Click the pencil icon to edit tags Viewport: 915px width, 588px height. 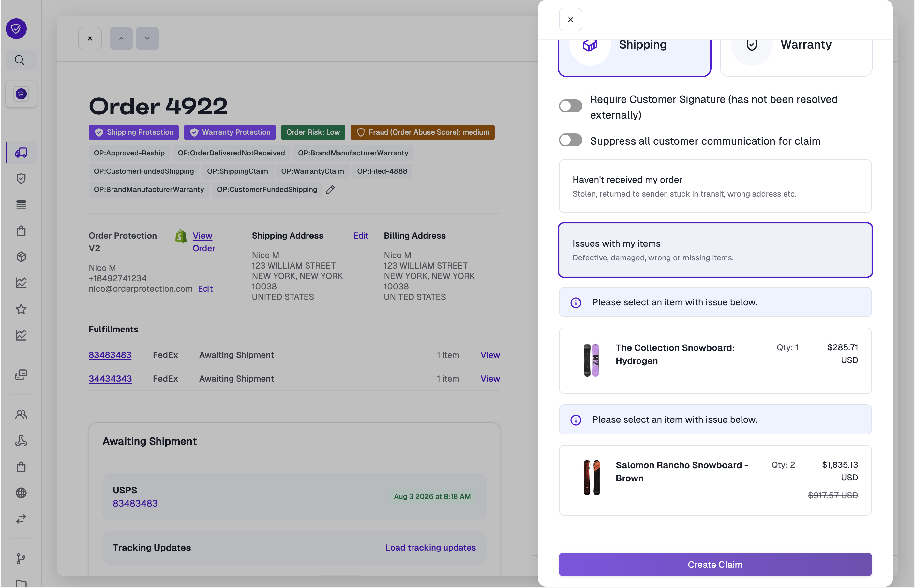click(330, 190)
